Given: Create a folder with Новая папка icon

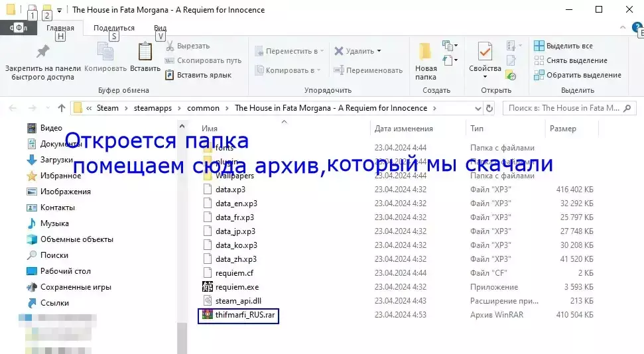Looking at the screenshot, I should coord(425,52).
